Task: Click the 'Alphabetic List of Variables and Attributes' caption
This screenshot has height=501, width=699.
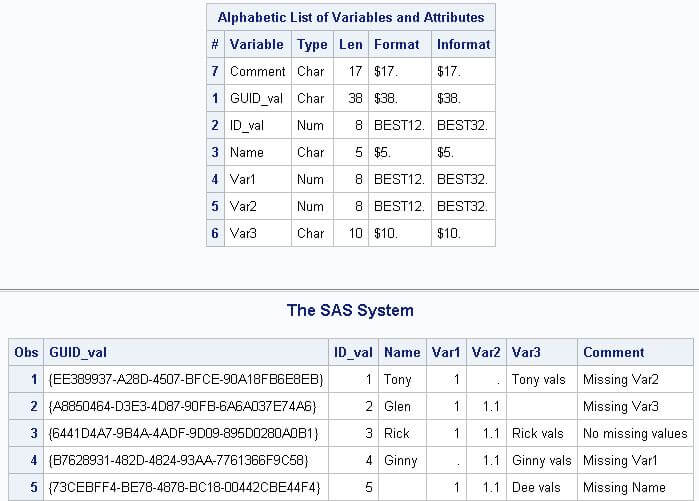Action: click(x=350, y=17)
